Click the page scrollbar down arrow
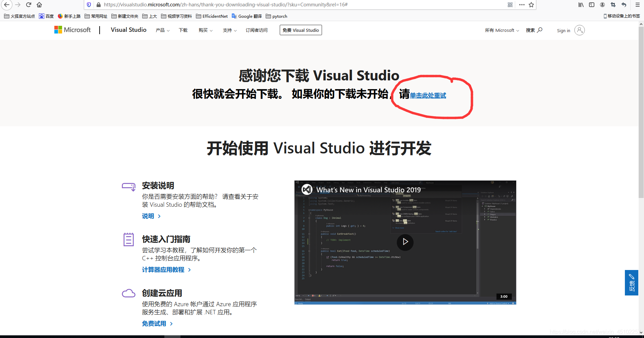The height and width of the screenshot is (338, 644). 641,333
